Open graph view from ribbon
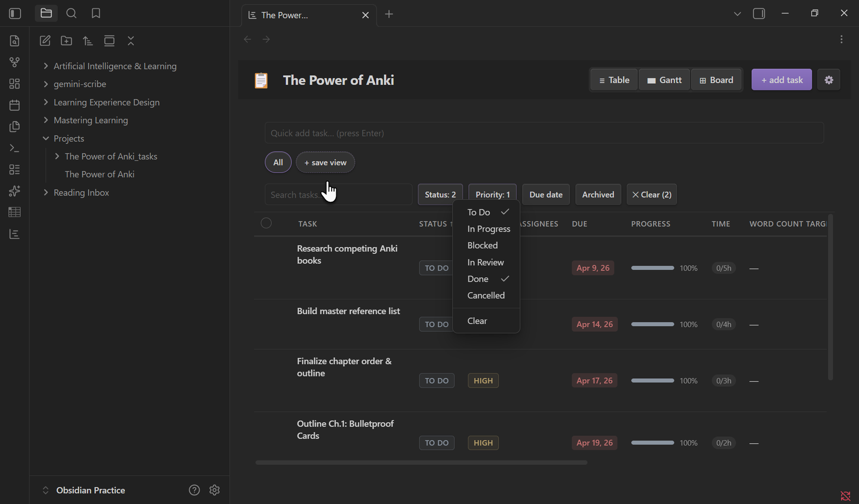Screen dimensions: 859x504 pyautogui.click(x=15, y=62)
